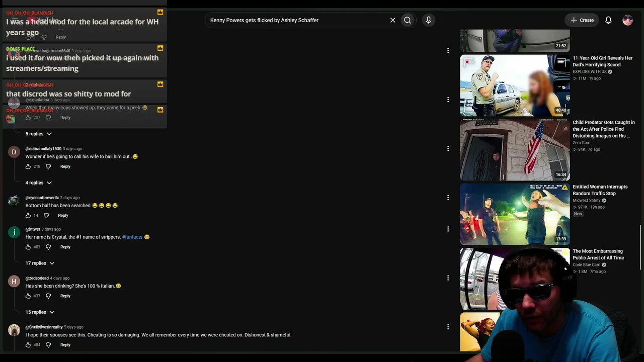Click the '11-Year-Old Girl Reveals' video title

coord(603,61)
